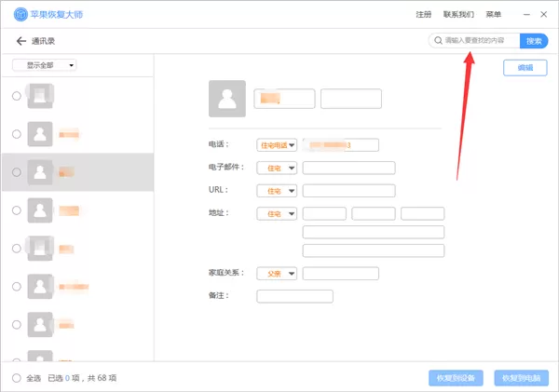
Task: Open the 电子邮件 type dropdown
Action: pos(277,168)
